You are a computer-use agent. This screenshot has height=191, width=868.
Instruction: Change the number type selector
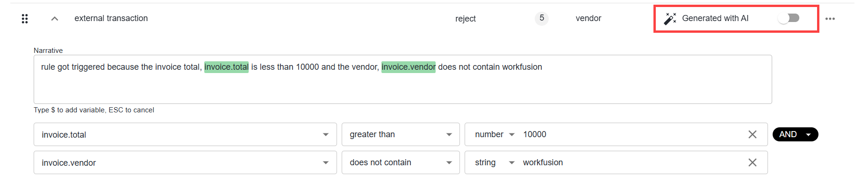tap(495, 135)
